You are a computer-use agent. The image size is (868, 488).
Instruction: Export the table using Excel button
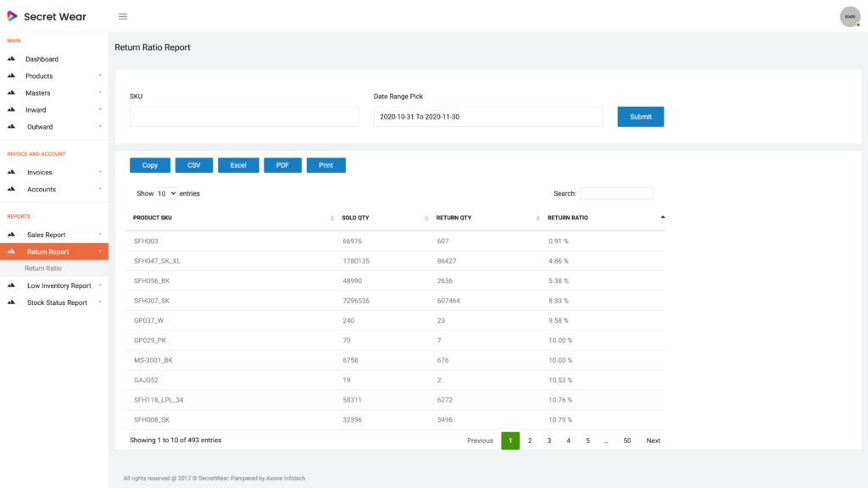point(238,165)
